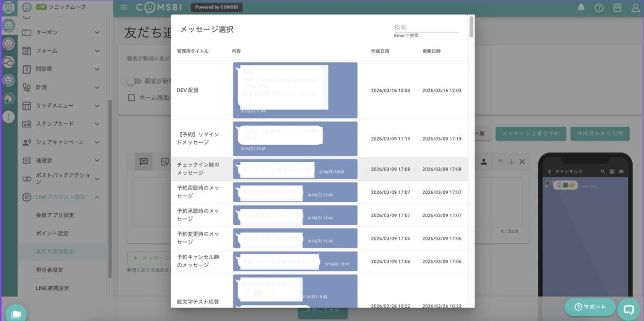Screen dimensions: 644x321
Task: Click the サポート button
Action: [590, 307]
